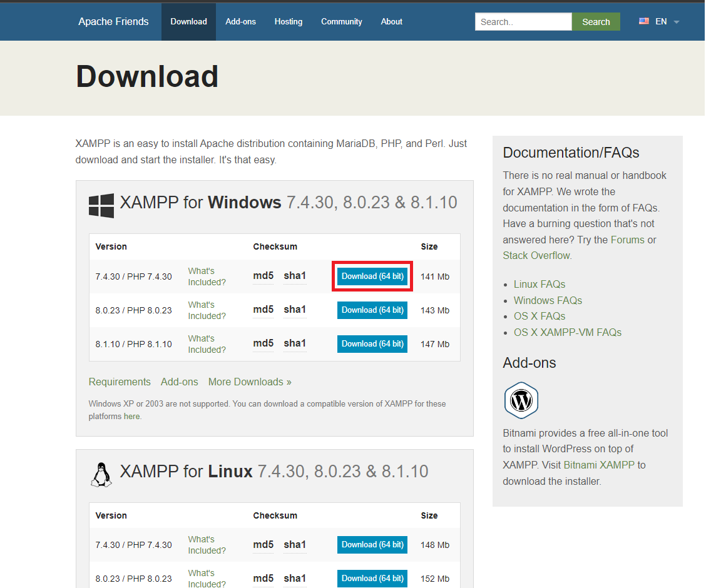Click the US flag language icon
Screen dimensions: 721x588
644,21
